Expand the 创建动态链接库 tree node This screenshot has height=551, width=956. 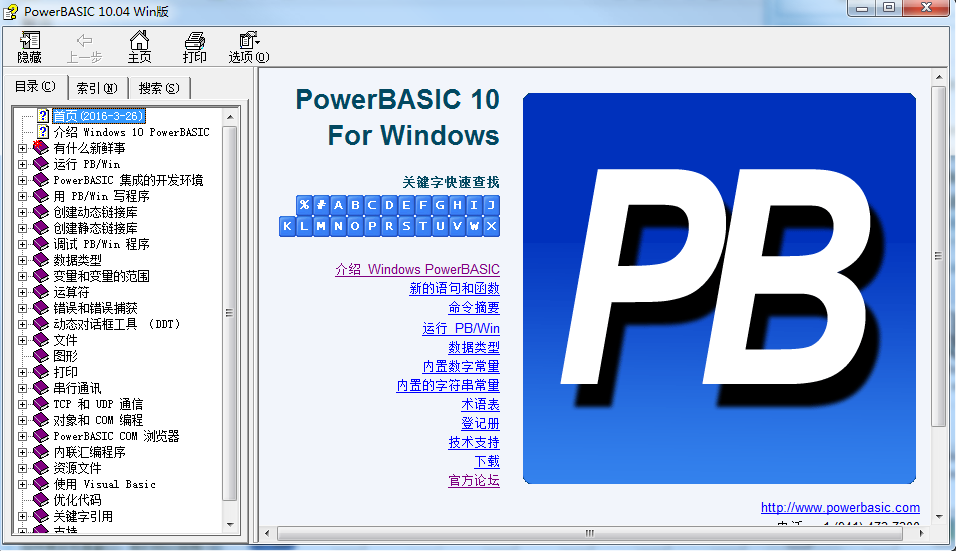[23, 212]
